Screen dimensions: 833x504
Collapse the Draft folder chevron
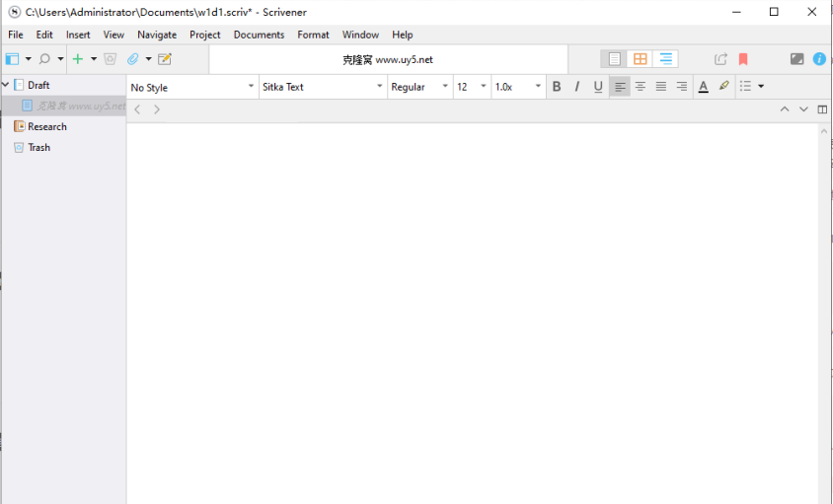click(x=5, y=85)
